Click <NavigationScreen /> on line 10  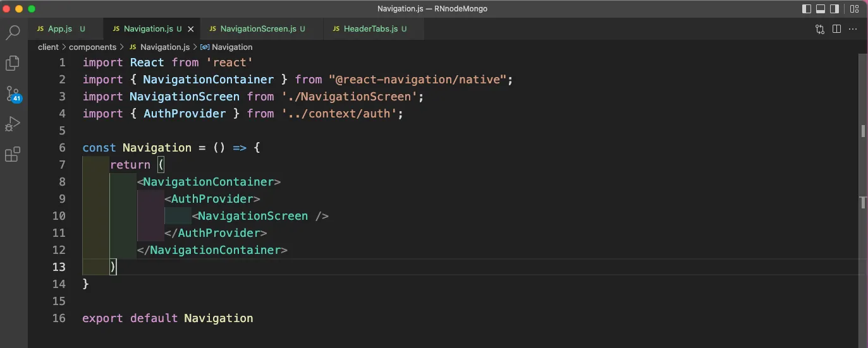click(x=260, y=216)
